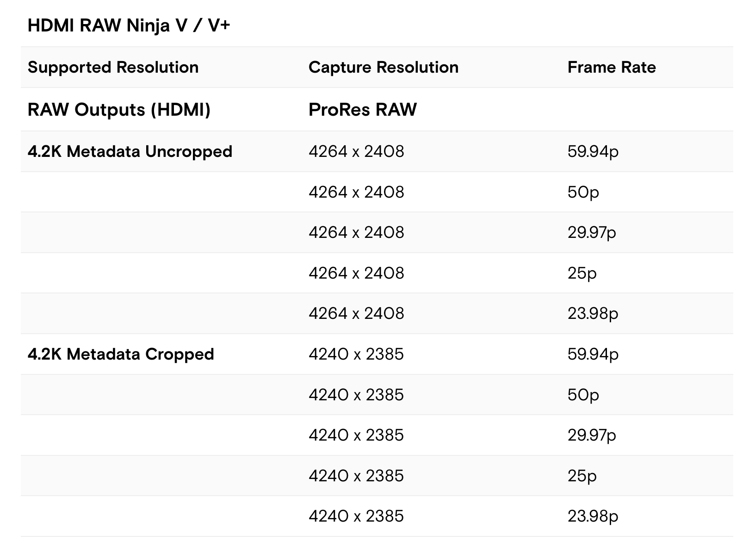Click the 4.2K Metadata Uncropped label
Viewport: 743px width, 560px height.
point(130,152)
